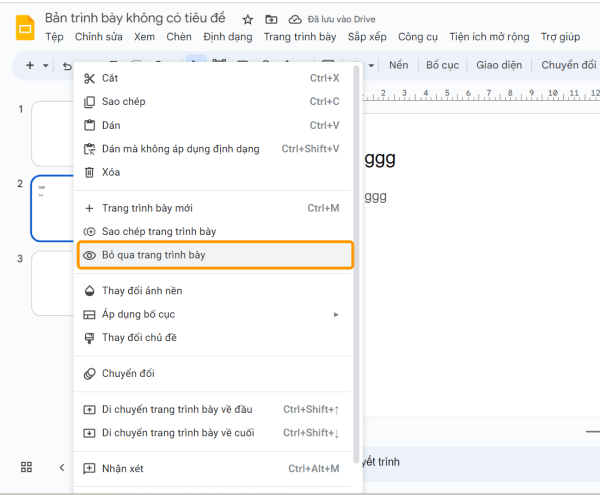Click the presentation title text
Viewport: 600px width, 495px height.
(135, 18)
